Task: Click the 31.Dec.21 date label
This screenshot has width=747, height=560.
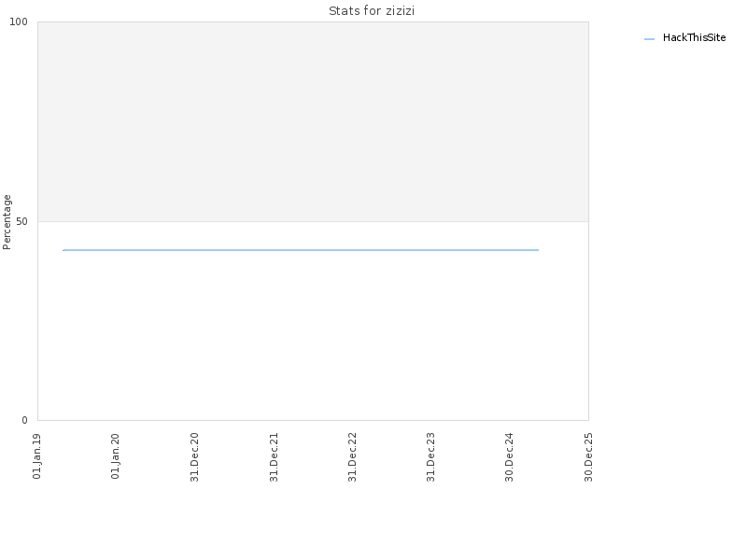Action: [274, 457]
